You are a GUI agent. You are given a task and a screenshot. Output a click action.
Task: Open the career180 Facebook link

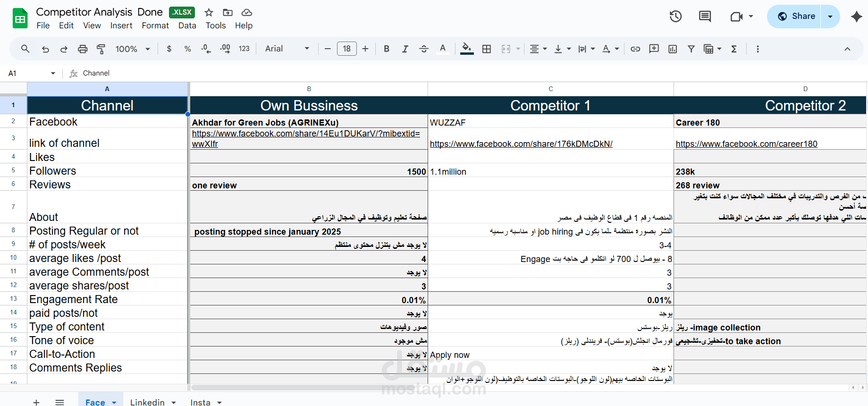746,144
